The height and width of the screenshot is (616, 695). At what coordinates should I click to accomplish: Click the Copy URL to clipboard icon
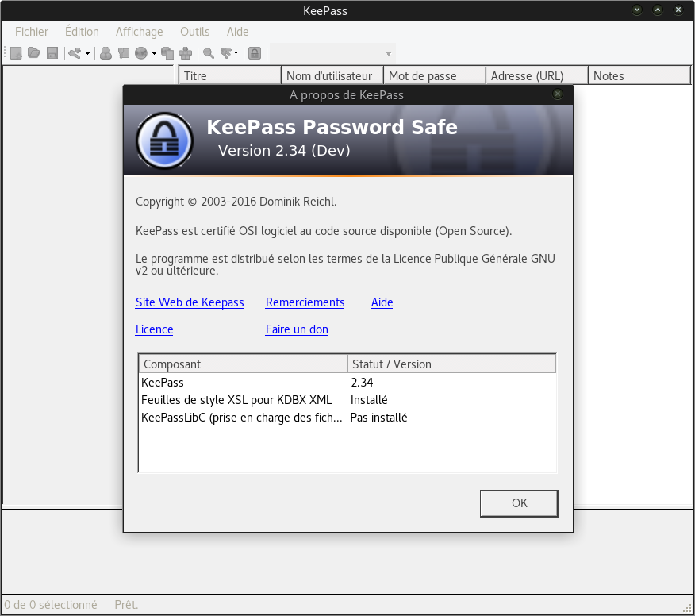click(x=167, y=53)
